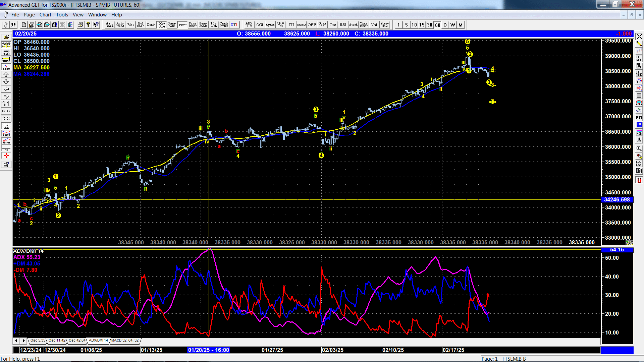
Task: Click the yellow question mark help icon
Action: click(88, 25)
